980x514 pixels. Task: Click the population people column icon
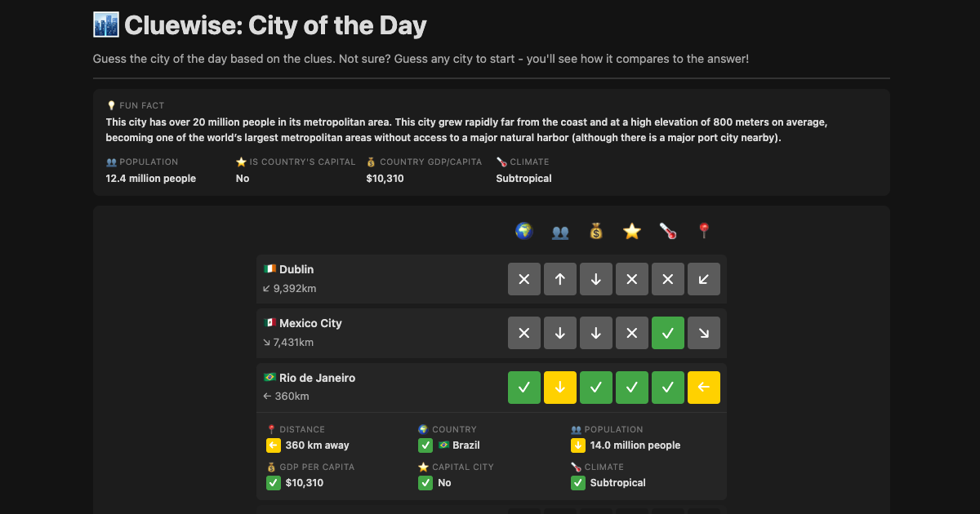coord(559,231)
